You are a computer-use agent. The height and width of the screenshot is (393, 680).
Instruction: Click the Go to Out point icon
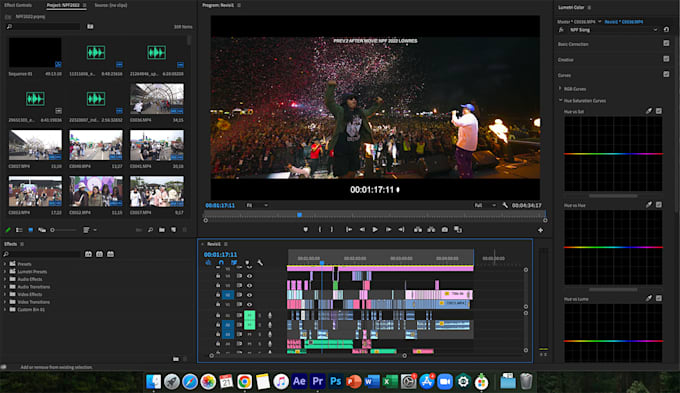(x=402, y=229)
